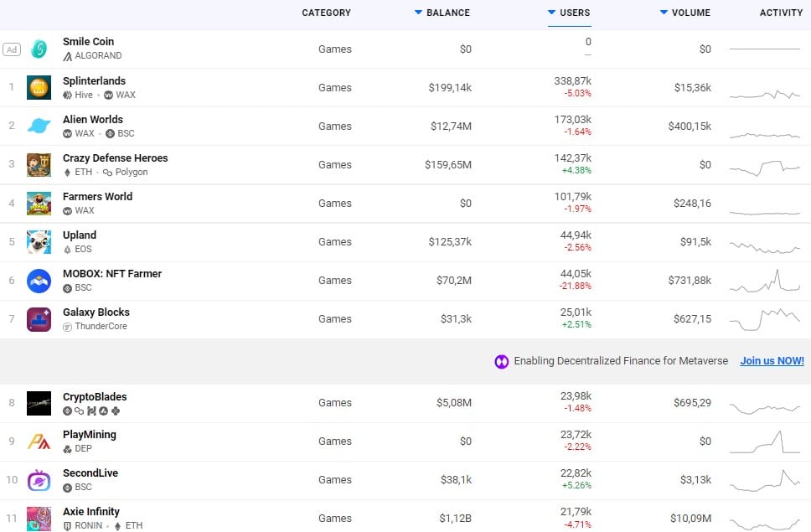811x532 pixels.
Task: Click the purple banner logo icon
Action: [501, 361]
